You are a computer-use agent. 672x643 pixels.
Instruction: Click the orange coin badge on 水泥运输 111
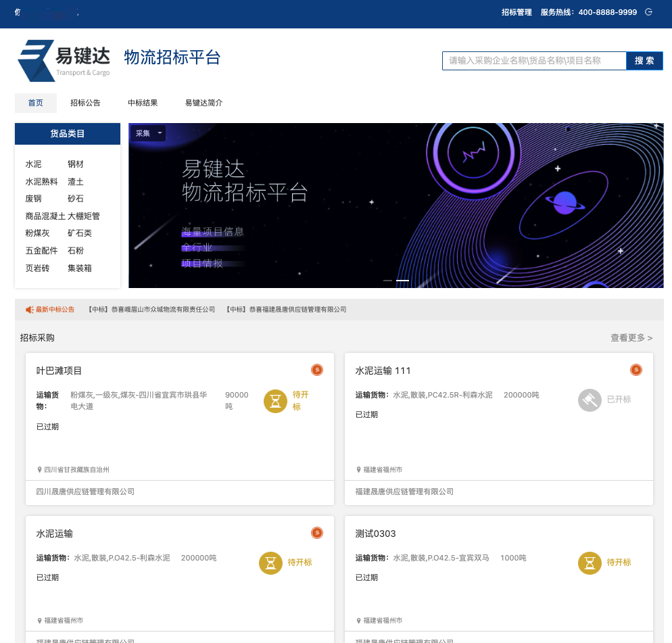tap(635, 370)
